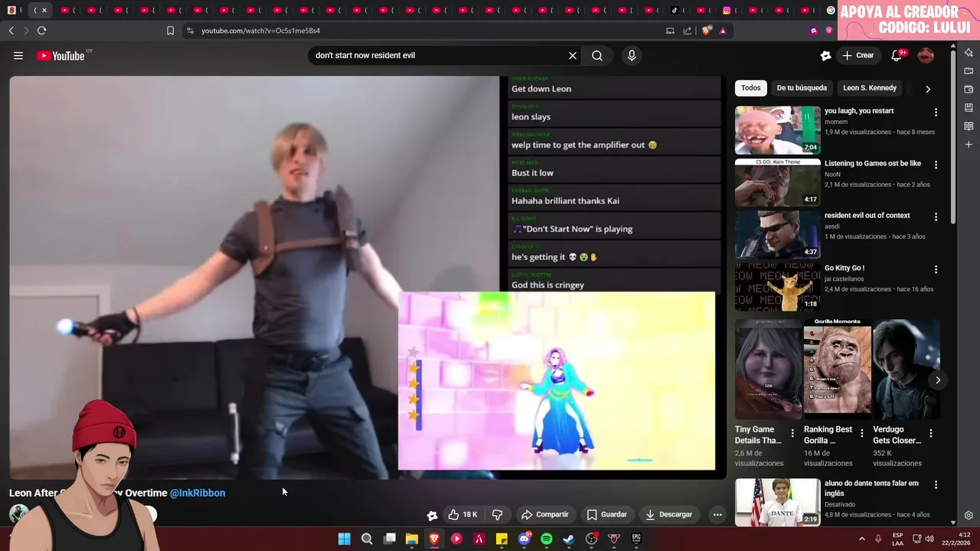Open Ranking Best Gorilla short thumbnail

tap(837, 369)
